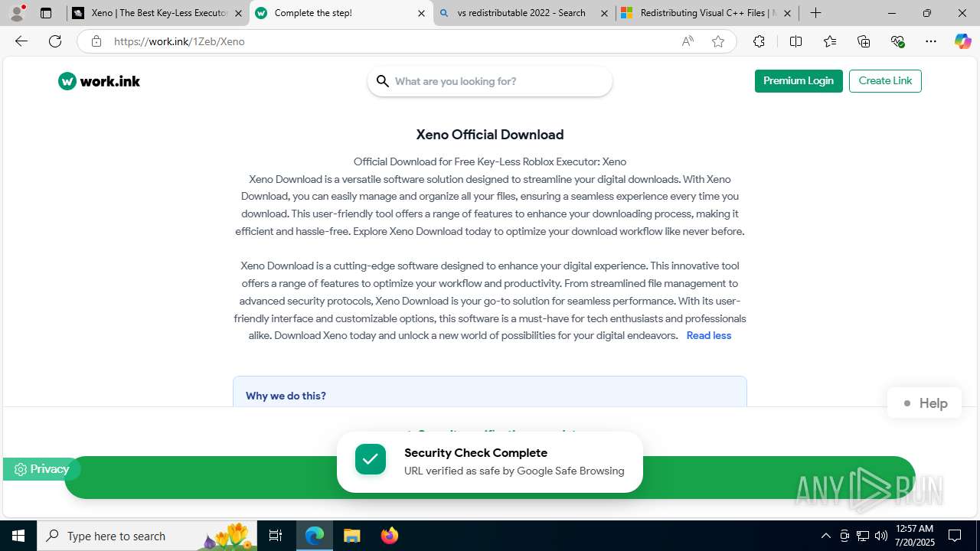Refresh the current page
Viewport: 980px width, 551px height.
click(x=55, y=41)
